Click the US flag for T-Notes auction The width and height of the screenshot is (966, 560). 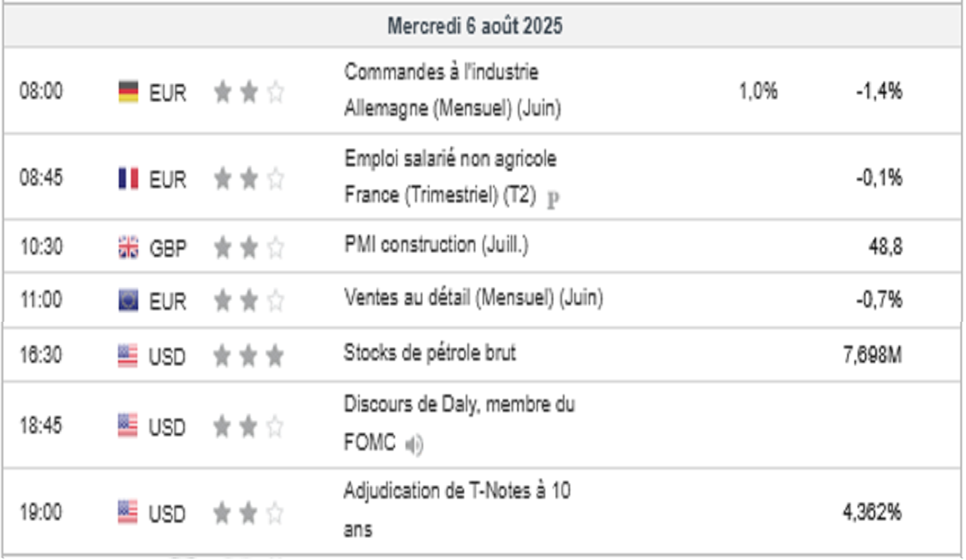coord(128,512)
